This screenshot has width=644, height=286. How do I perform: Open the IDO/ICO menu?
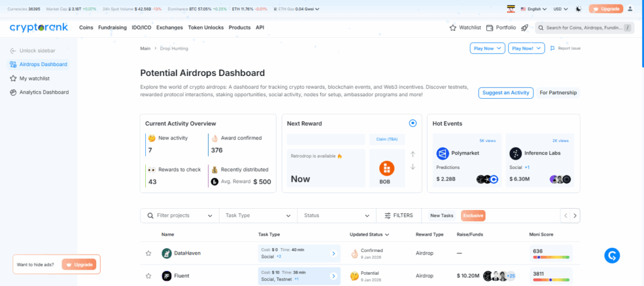point(142,28)
